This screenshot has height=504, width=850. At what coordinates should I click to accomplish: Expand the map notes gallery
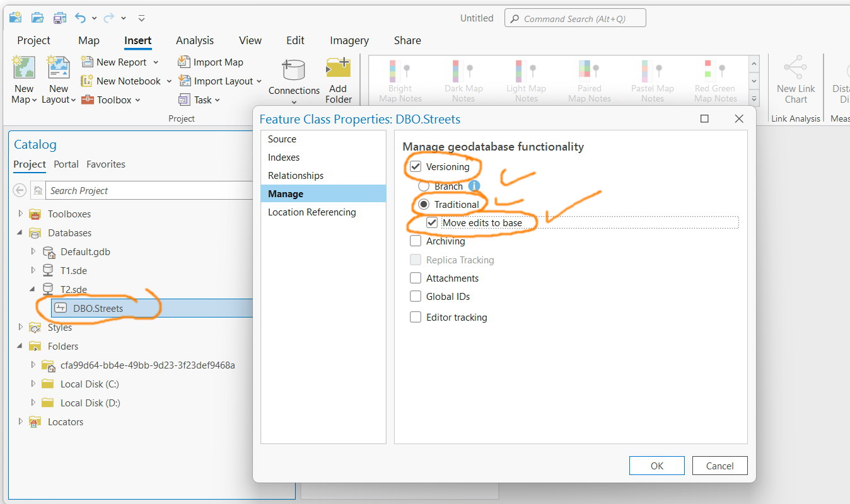(x=754, y=99)
